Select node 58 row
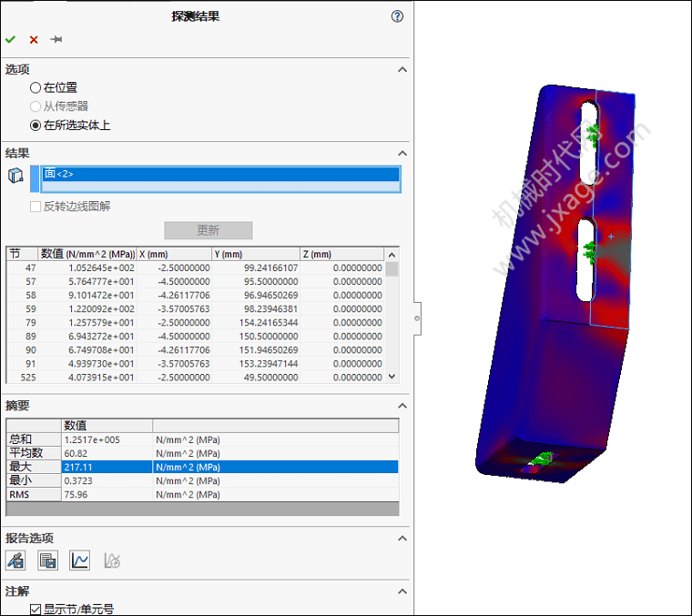The width and height of the screenshot is (692, 616). [x=195, y=296]
